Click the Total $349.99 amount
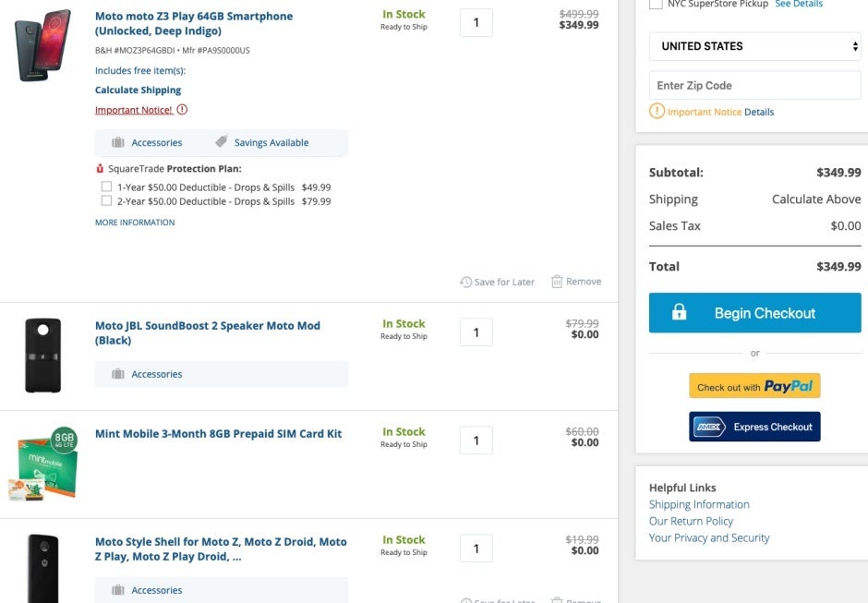 pos(838,266)
